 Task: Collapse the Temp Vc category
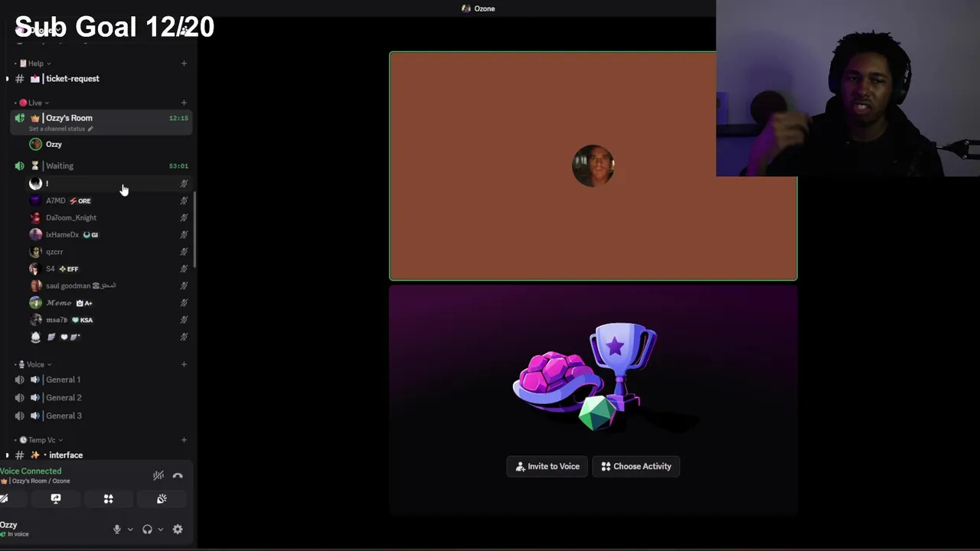coord(39,440)
